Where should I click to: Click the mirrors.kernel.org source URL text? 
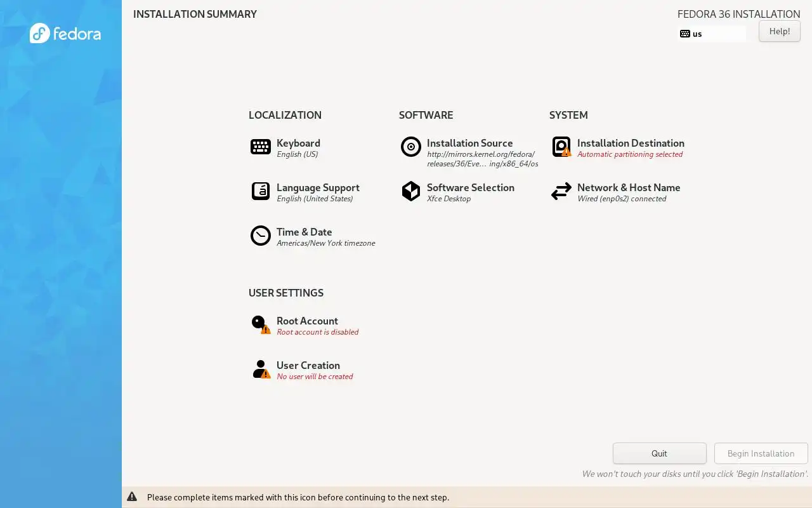coord(483,159)
